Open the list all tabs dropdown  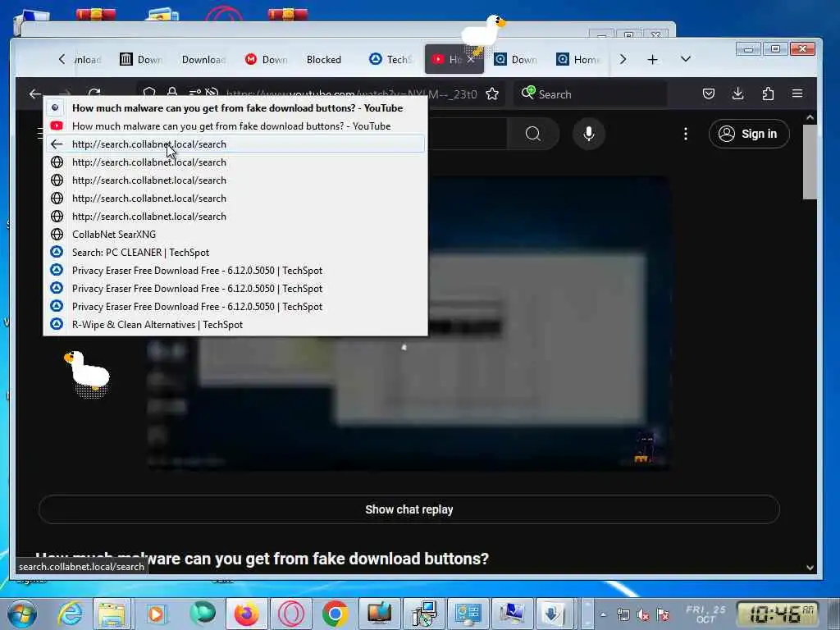click(x=686, y=59)
